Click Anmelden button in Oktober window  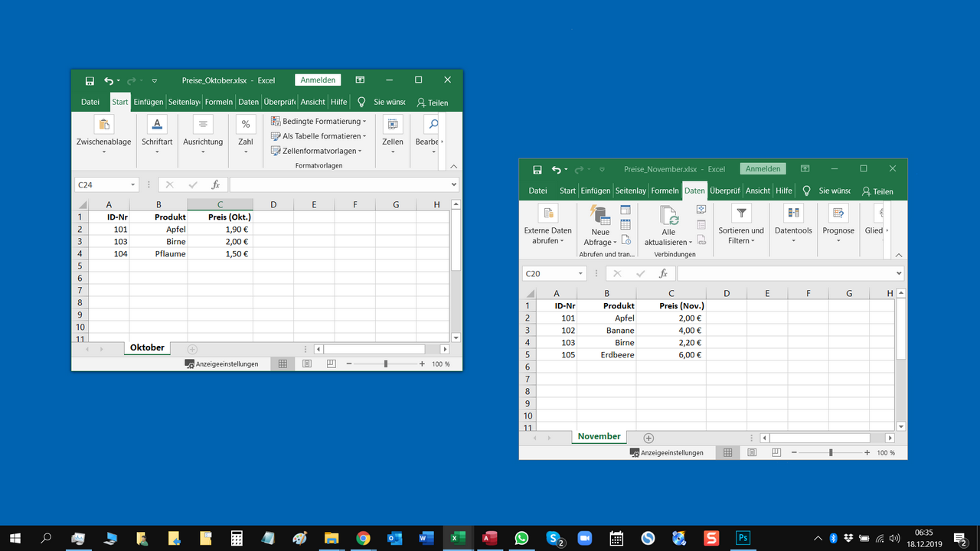318,80
